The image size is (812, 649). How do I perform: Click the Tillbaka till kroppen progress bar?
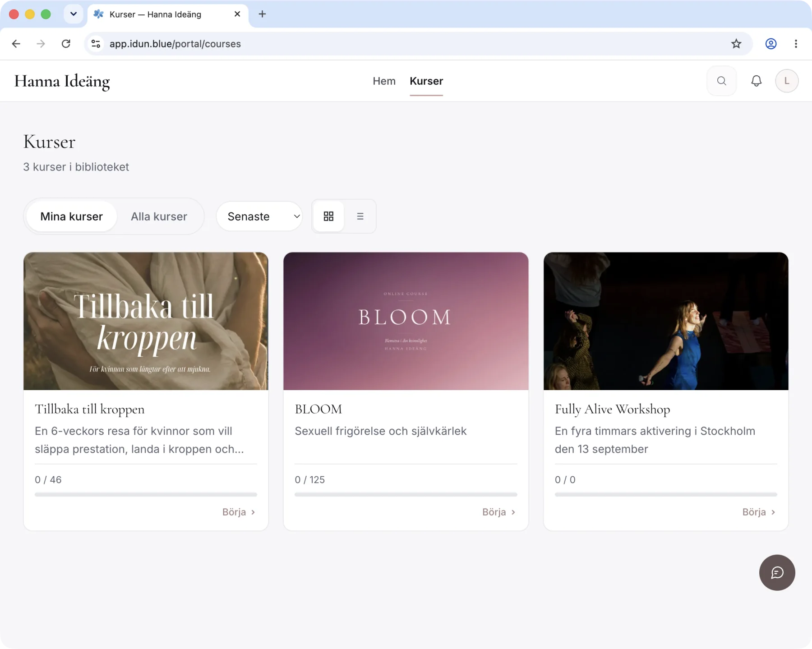146,494
